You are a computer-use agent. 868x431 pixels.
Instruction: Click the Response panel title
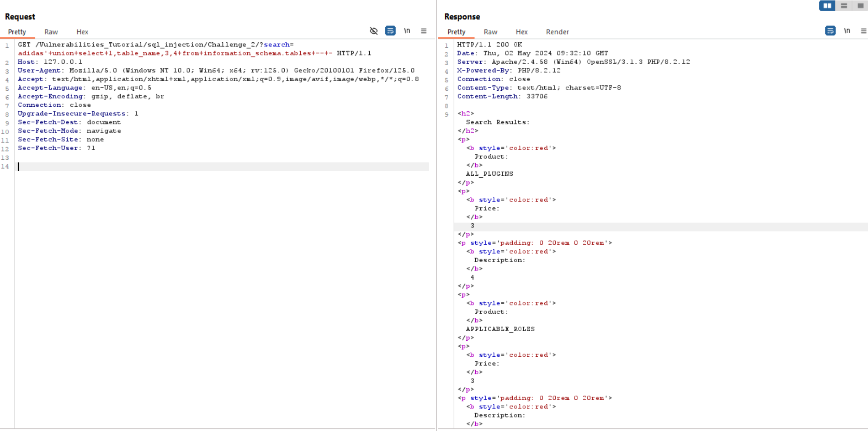tap(462, 17)
